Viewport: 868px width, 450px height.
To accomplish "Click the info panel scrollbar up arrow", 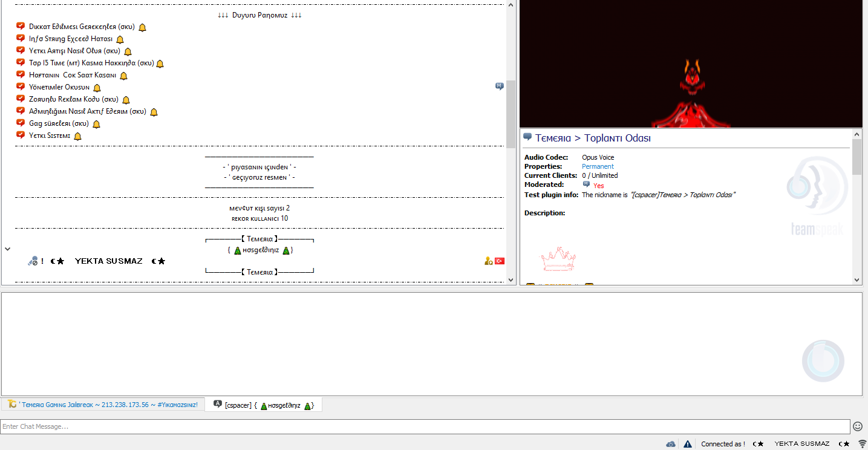I will click(857, 134).
